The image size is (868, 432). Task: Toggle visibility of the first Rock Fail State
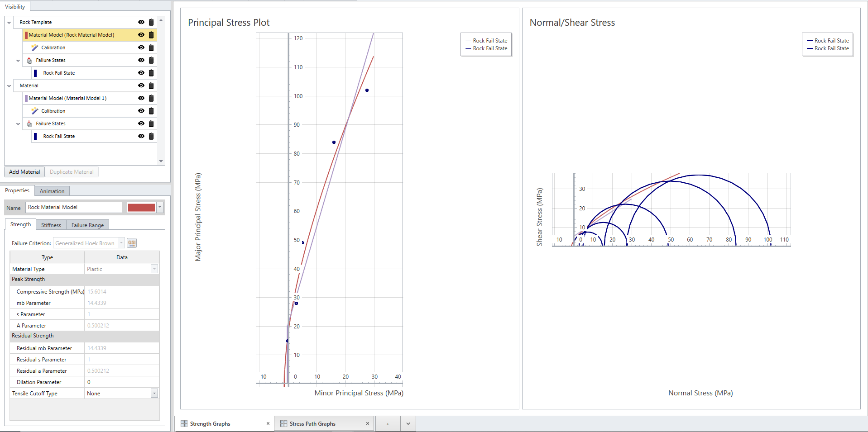click(x=141, y=73)
